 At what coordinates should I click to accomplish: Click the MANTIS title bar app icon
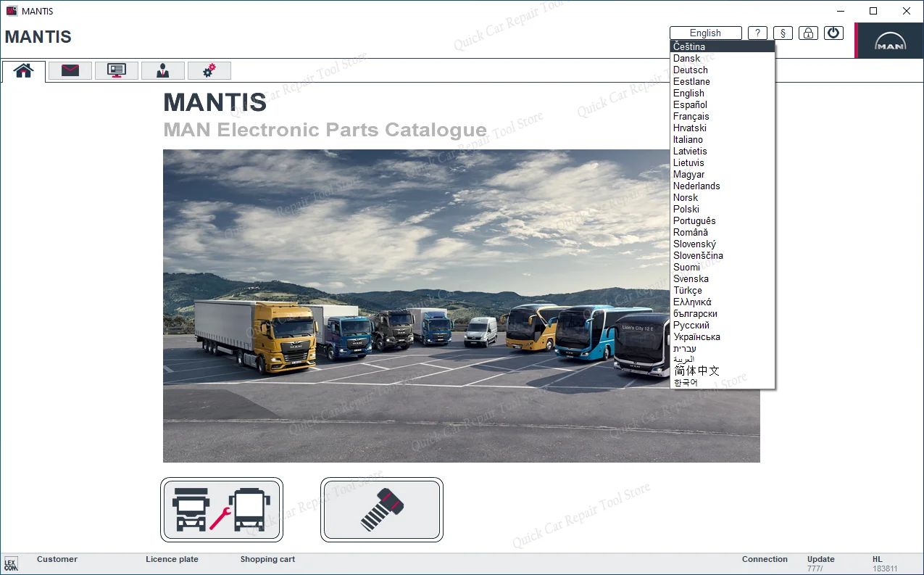(x=12, y=11)
